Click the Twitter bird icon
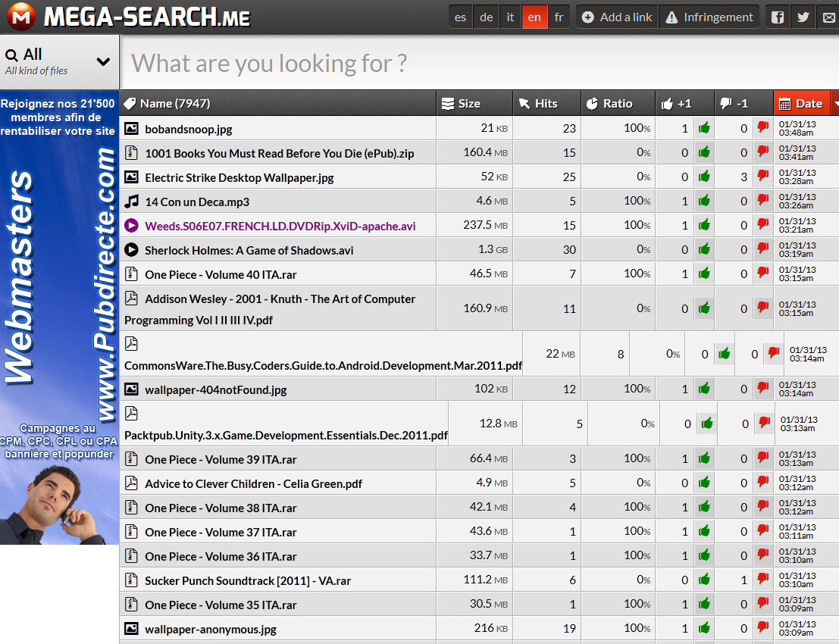Viewport: 839px width, 644px height. [x=803, y=17]
